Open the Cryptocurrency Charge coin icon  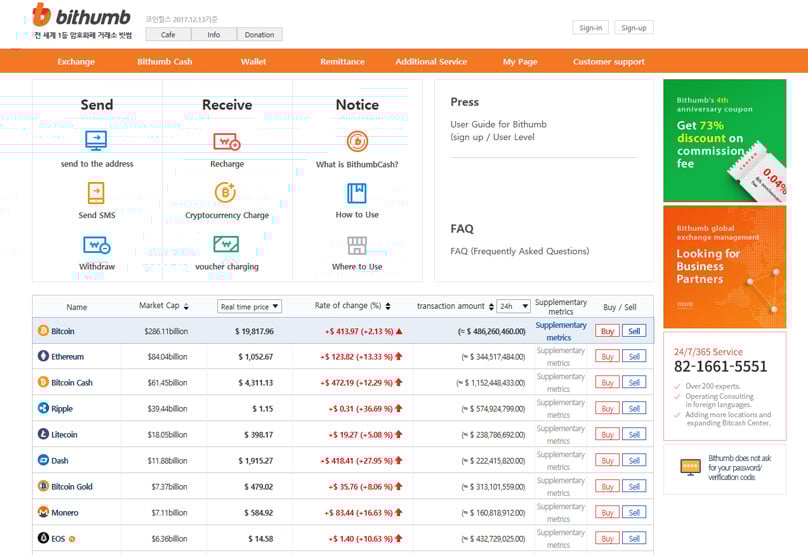[225, 192]
